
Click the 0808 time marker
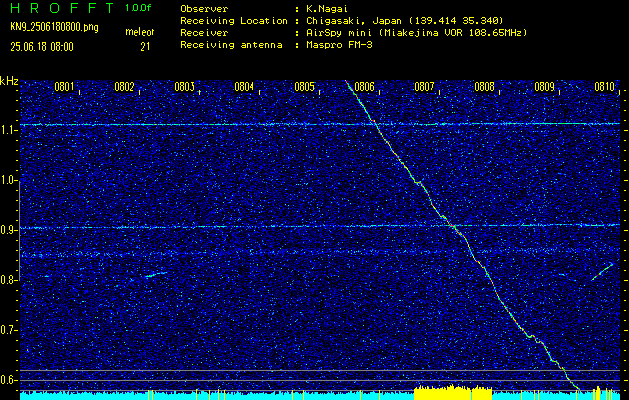[x=484, y=87]
